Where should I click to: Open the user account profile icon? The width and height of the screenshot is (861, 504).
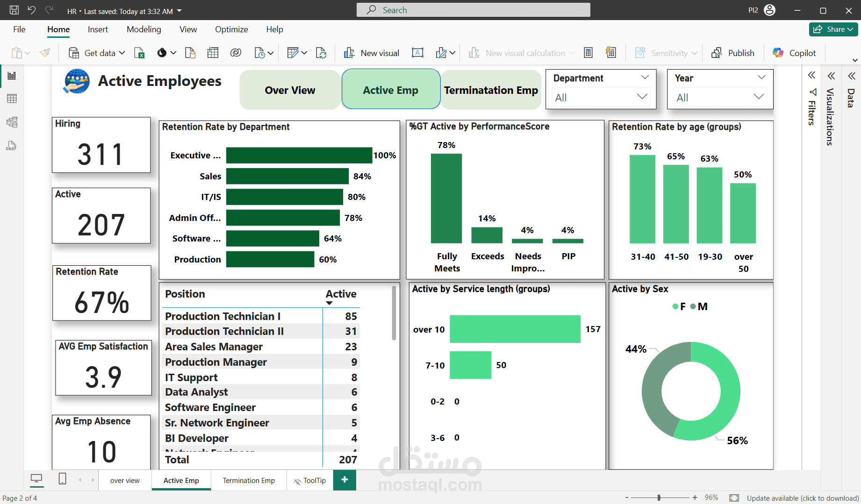(x=769, y=10)
